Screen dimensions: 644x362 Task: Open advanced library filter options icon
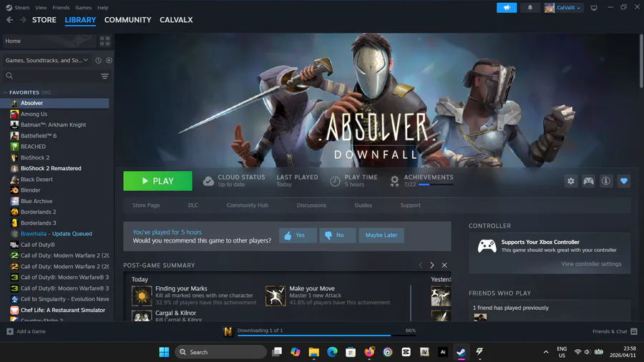point(104,77)
